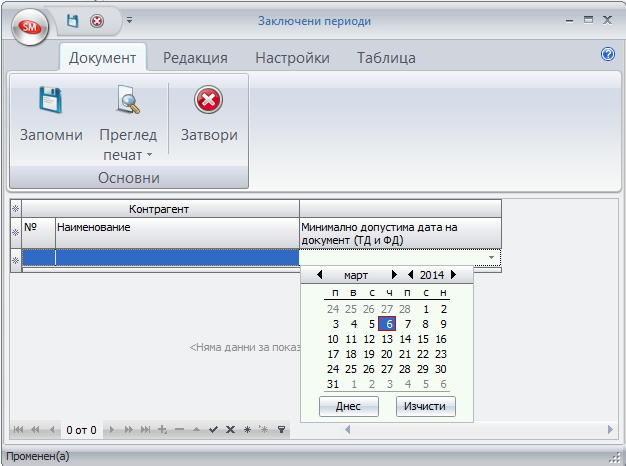This screenshot has width=626, height=466.
Task: Click the filter funnel icon in navigator
Action: [281, 430]
